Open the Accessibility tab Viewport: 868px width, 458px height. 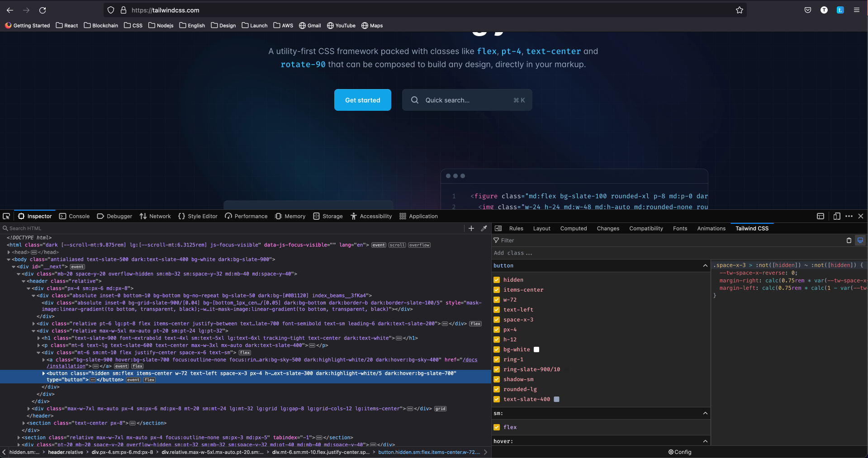tap(371, 216)
